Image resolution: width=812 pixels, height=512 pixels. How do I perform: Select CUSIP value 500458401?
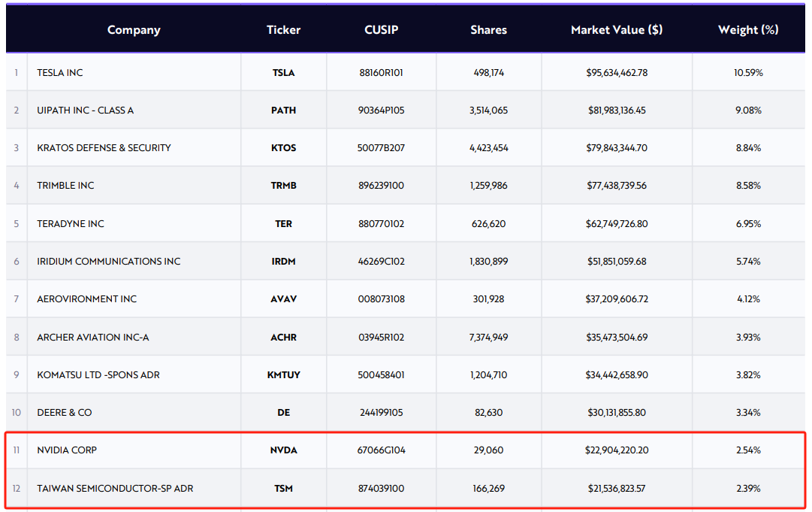tap(381, 374)
